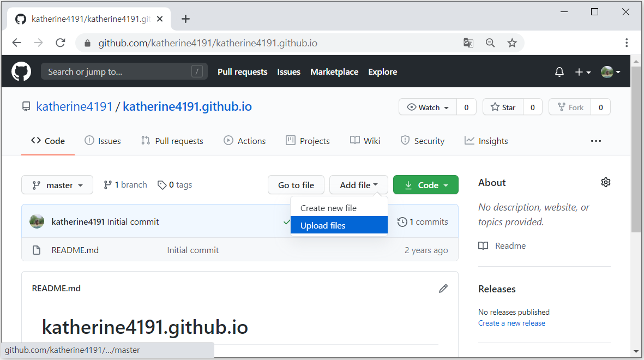Go to Marketplace
This screenshot has height=360, width=644.
[x=334, y=72]
